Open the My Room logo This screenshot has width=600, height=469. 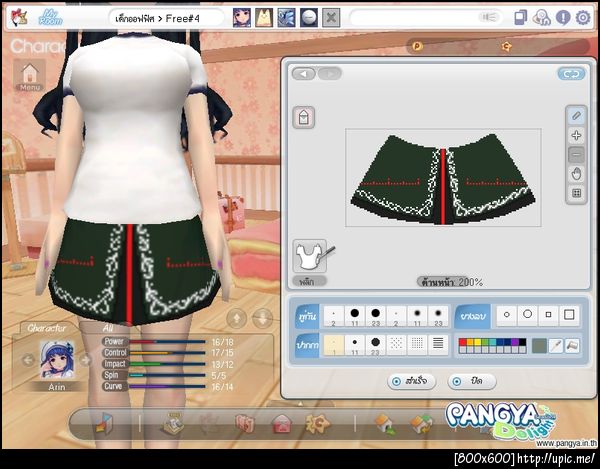coord(50,18)
